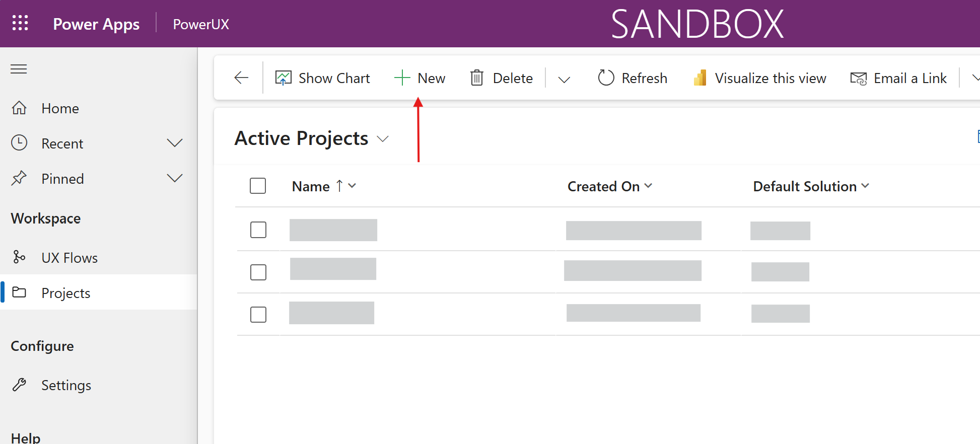Click the Show Chart icon
The width and height of the screenshot is (980, 444).
click(283, 78)
